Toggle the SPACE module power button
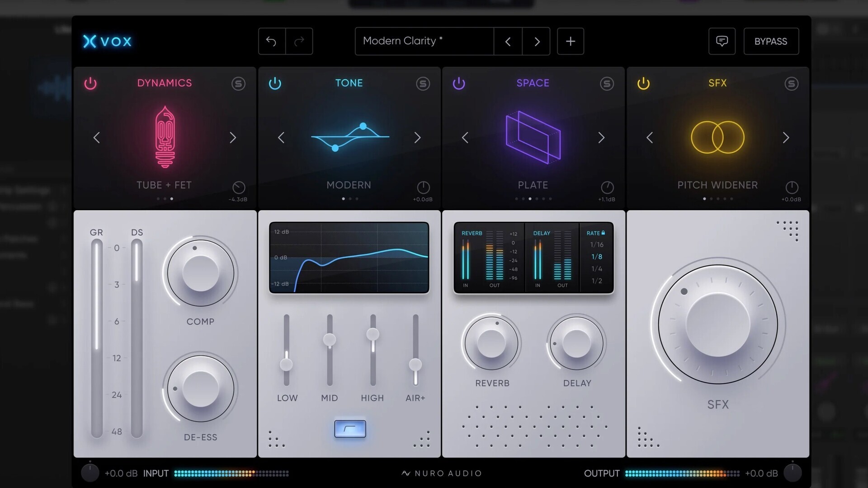Image resolution: width=868 pixels, height=488 pixels. coord(459,84)
